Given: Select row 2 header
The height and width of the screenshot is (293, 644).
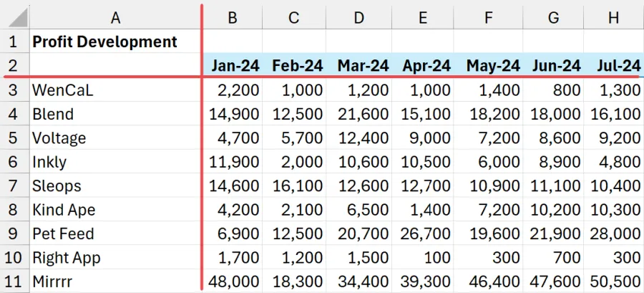Looking at the screenshot, I should click(14, 65).
